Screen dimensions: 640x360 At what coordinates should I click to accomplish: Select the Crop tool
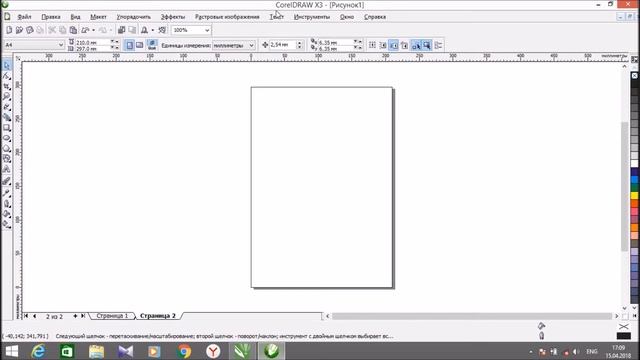7,86
